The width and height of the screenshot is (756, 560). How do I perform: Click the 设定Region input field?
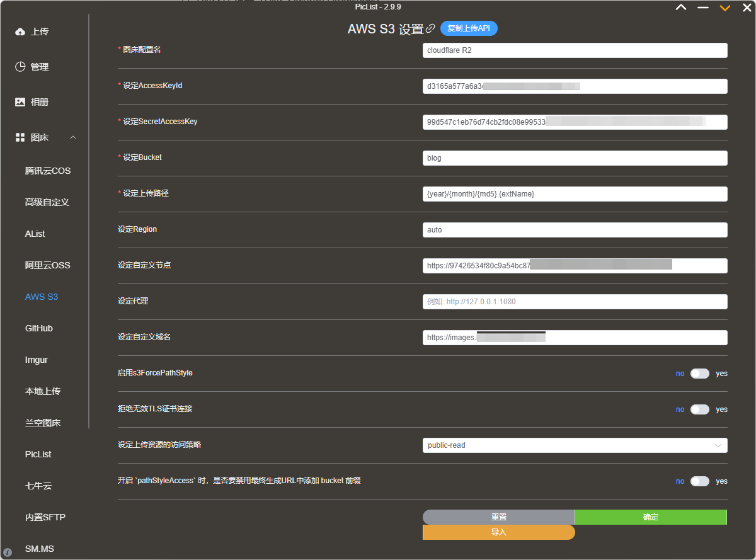click(575, 230)
